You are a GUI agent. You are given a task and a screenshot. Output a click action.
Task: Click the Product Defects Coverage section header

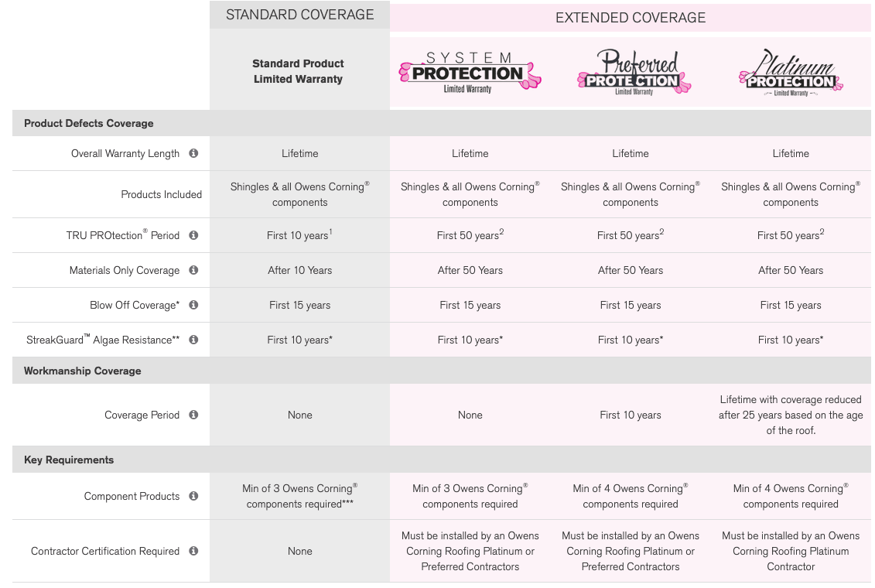(89, 123)
